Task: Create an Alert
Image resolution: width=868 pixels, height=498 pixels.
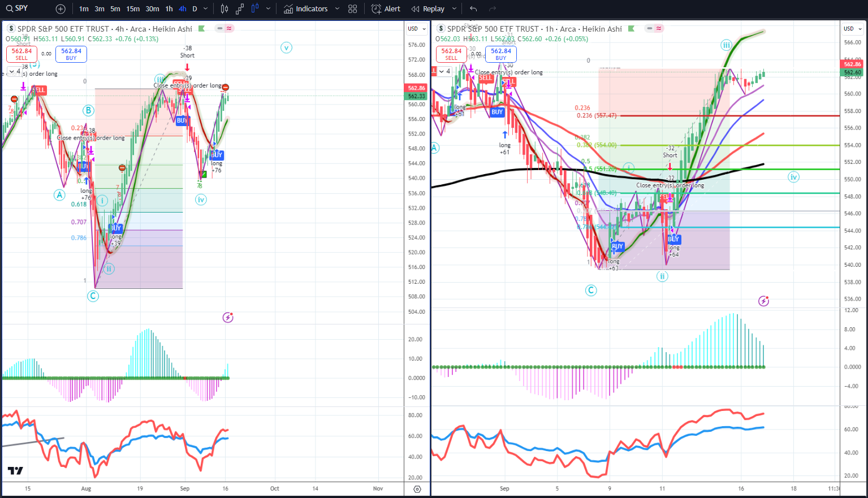Action: pos(386,9)
